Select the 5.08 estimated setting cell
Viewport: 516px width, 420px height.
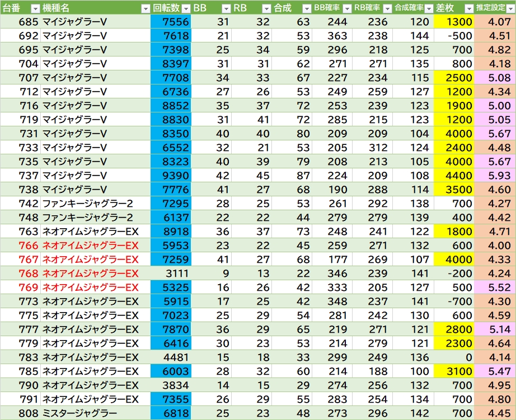click(495, 78)
